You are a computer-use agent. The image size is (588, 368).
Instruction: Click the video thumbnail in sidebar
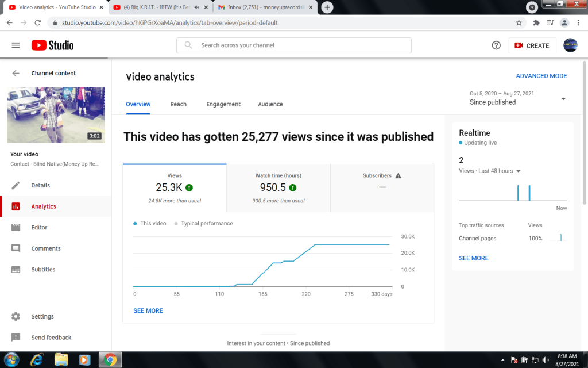pyautogui.click(x=56, y=115)
